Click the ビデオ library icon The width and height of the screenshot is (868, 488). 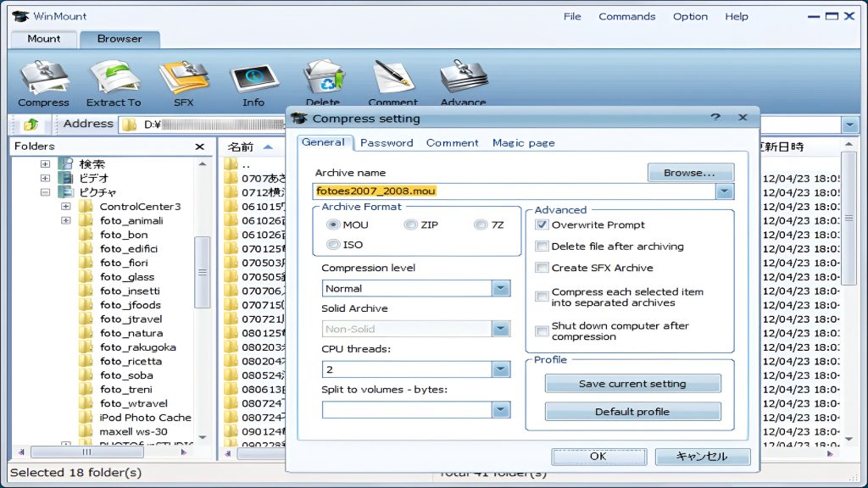click(x=66, y=178)
